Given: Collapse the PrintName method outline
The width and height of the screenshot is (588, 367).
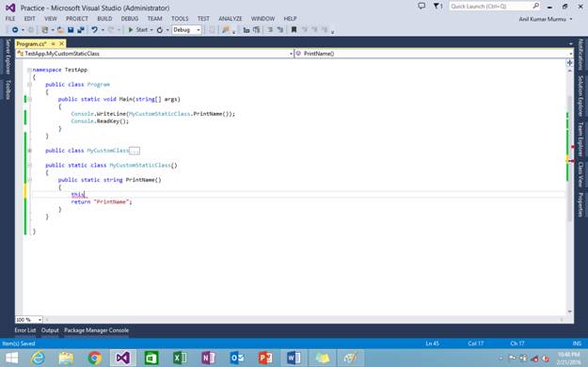Looking at the screenshot, I should pos(29,180).
